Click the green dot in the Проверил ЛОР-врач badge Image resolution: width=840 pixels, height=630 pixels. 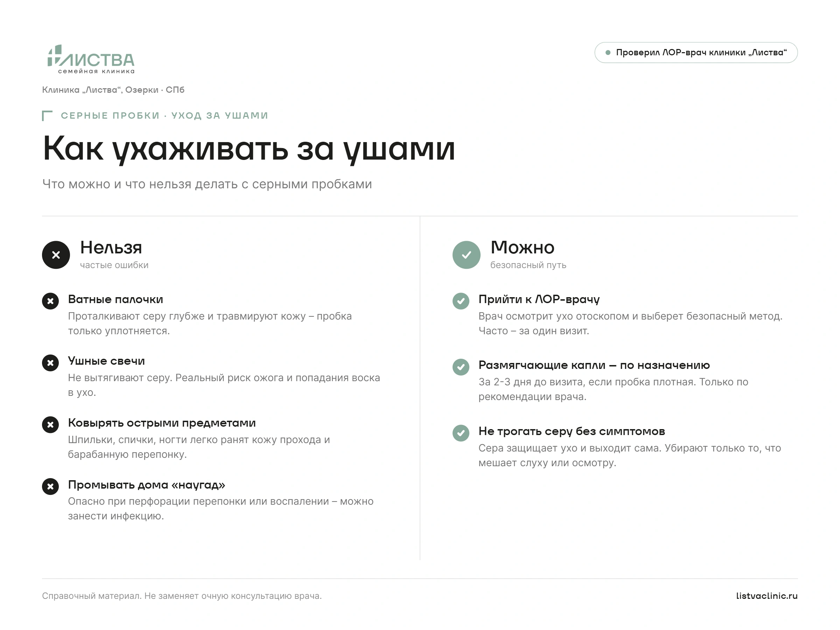(x=608, y=52)
